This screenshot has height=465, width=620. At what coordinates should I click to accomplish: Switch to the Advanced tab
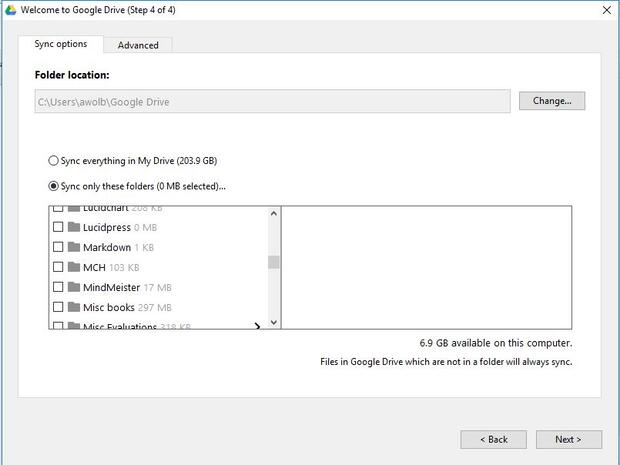click(138, 45)
